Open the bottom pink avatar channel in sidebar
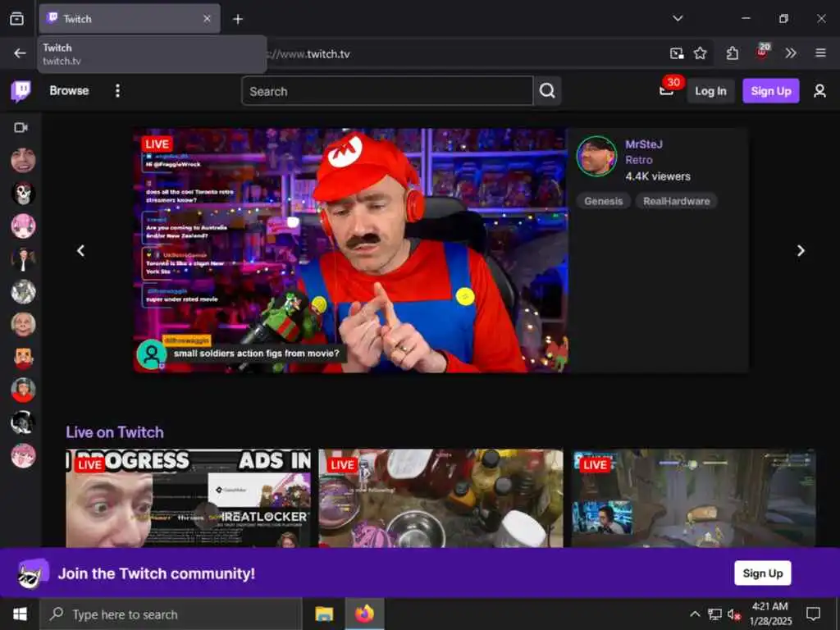Screen dimensions: 840x630 click(x=23, y=456)
